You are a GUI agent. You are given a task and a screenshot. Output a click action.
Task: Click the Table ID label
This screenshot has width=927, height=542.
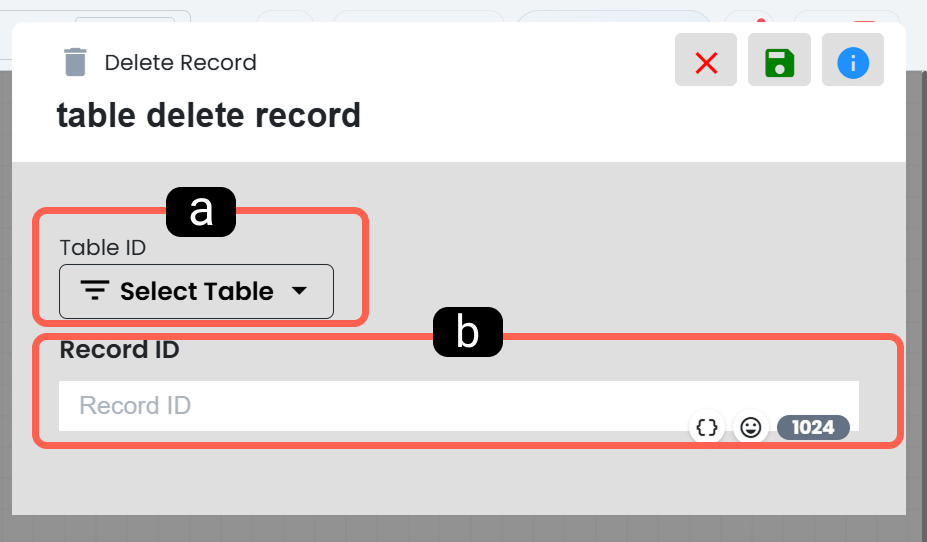pos(103,248)
